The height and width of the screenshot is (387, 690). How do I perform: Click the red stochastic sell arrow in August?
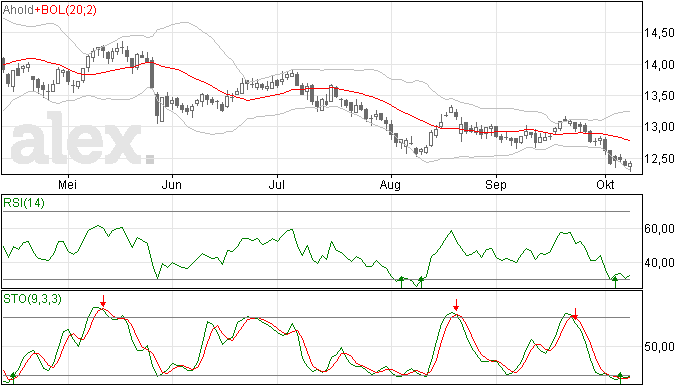pos(456,305)
